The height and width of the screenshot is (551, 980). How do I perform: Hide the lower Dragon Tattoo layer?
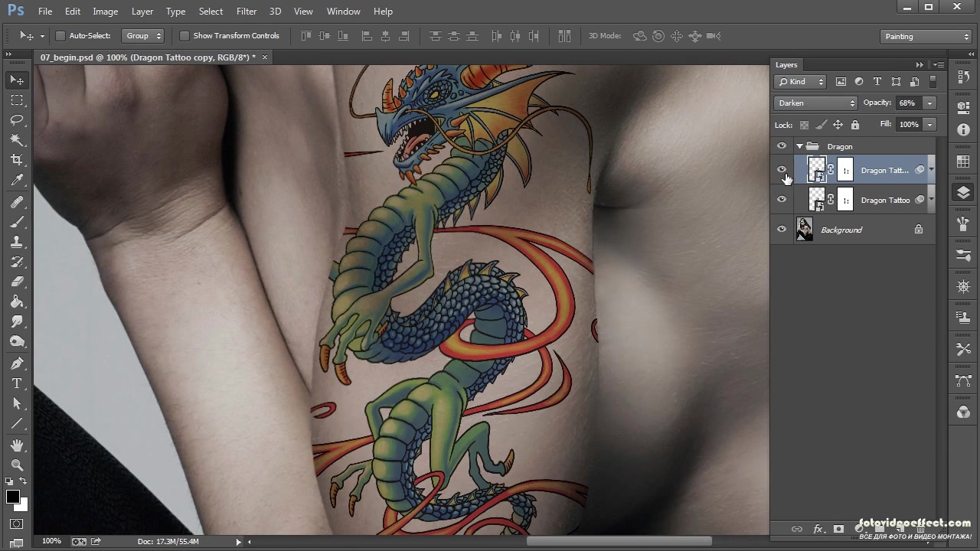(782, 200)
